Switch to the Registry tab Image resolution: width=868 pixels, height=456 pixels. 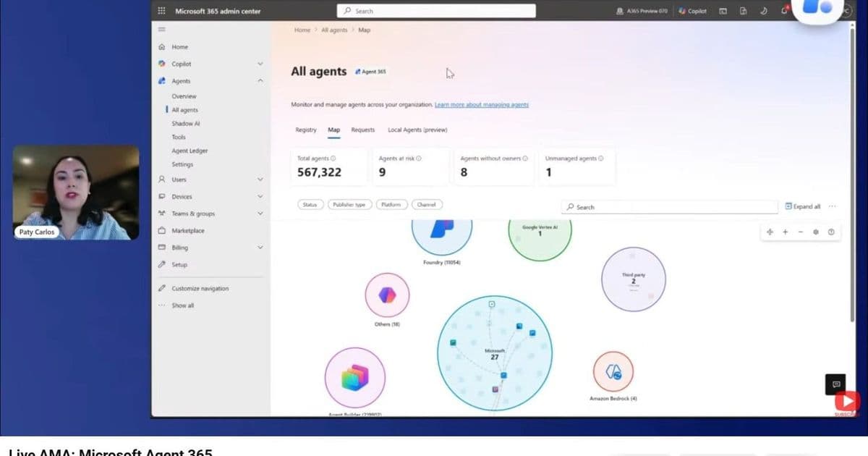coord(306,130)
